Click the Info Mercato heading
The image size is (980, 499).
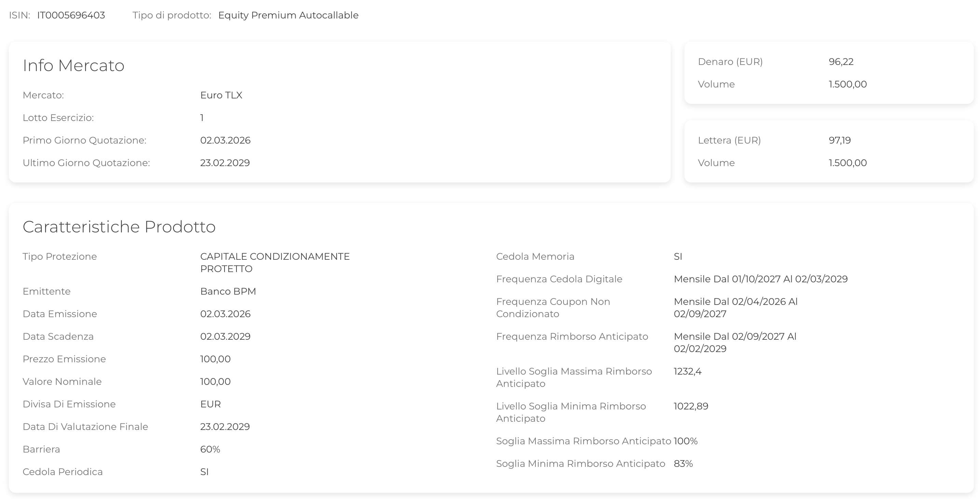73,66
